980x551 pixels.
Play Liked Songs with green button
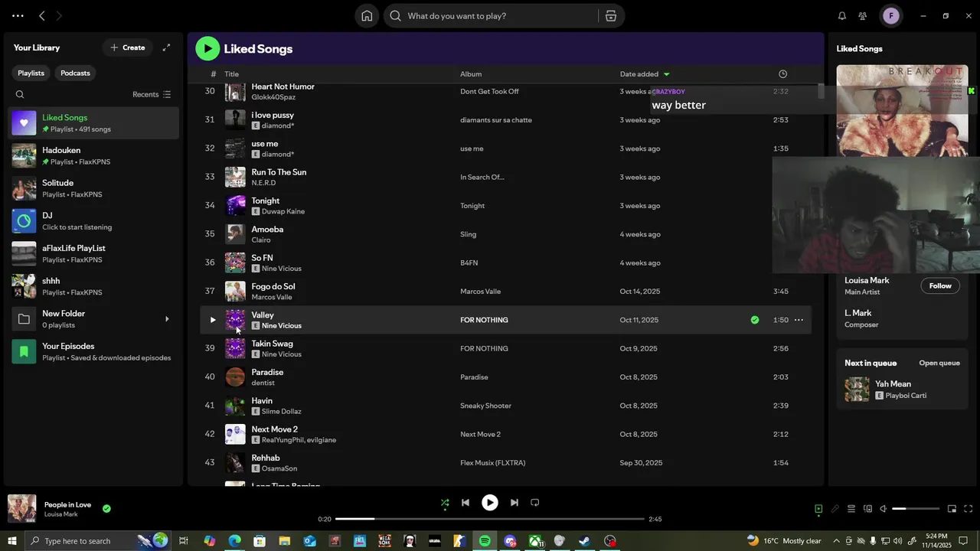point(207,48)
